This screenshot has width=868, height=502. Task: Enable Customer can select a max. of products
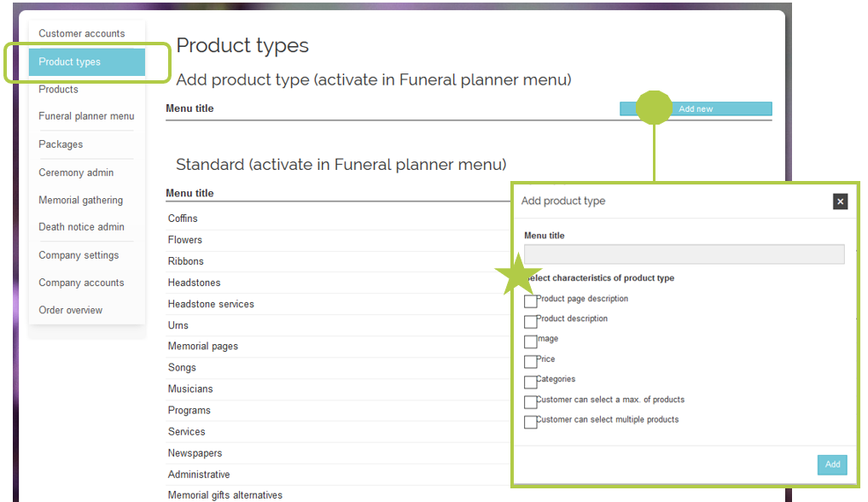(x=530, y=402)
